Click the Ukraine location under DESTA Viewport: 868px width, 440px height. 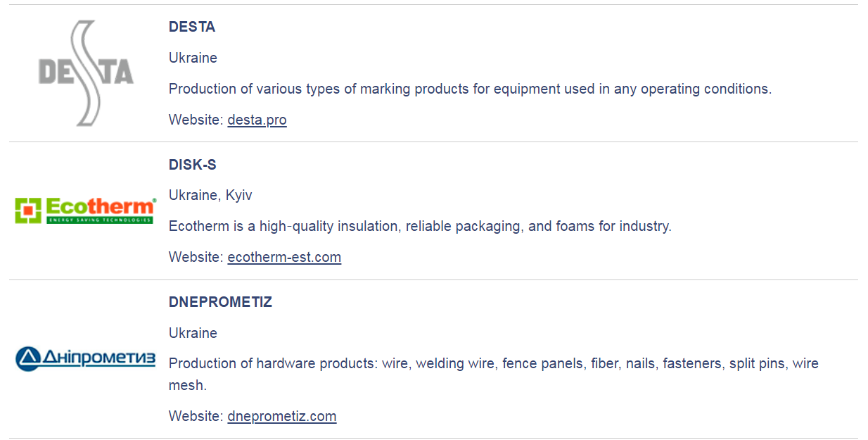[193, 58]
